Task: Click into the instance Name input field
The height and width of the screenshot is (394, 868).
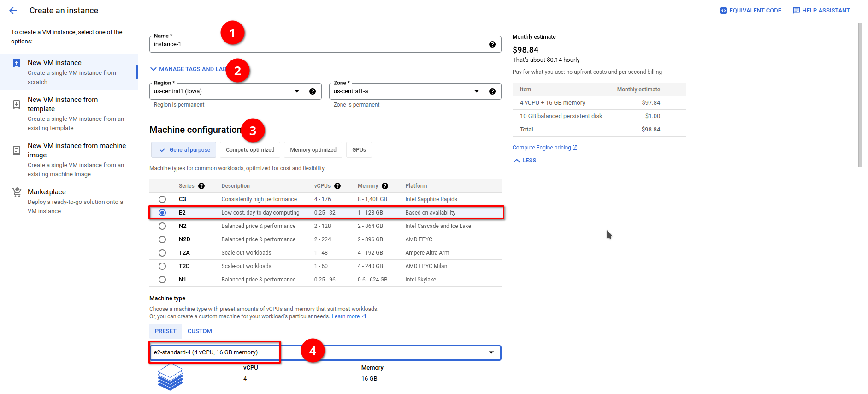Action: click(318, 44)
